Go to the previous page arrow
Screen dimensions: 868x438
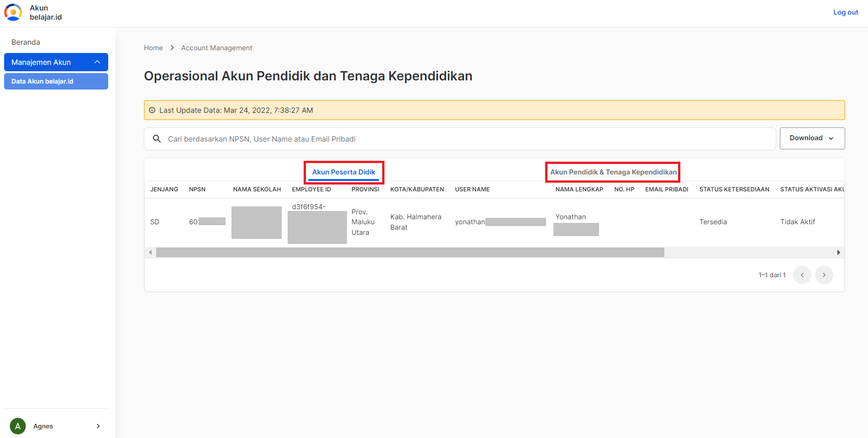click(x=802, y=275)
